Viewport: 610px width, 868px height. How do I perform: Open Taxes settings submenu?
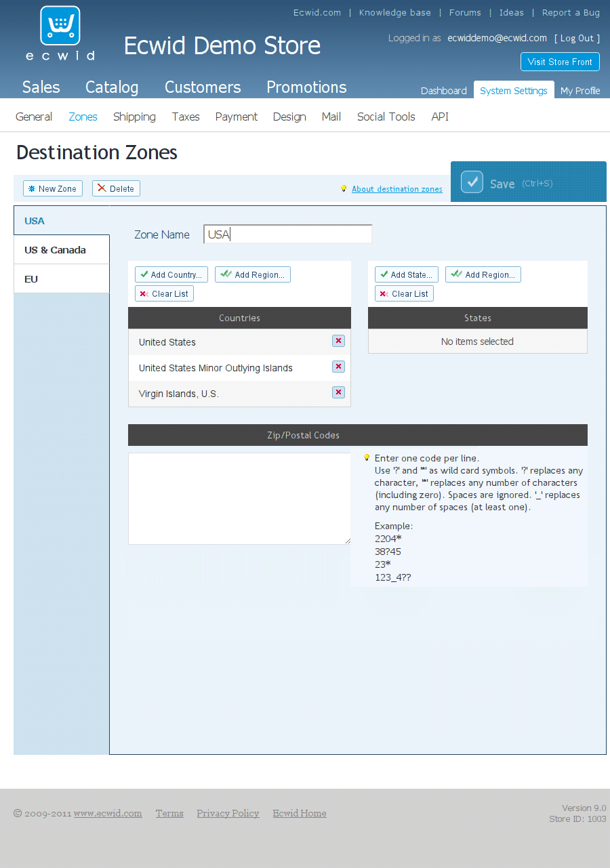pos(186,117)
